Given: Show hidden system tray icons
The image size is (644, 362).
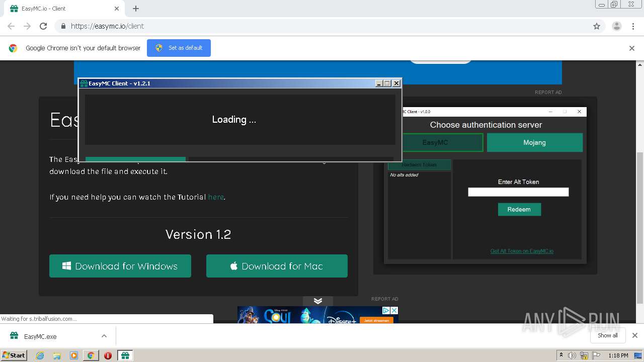Looking at the screenshot, I should [561, 355].
